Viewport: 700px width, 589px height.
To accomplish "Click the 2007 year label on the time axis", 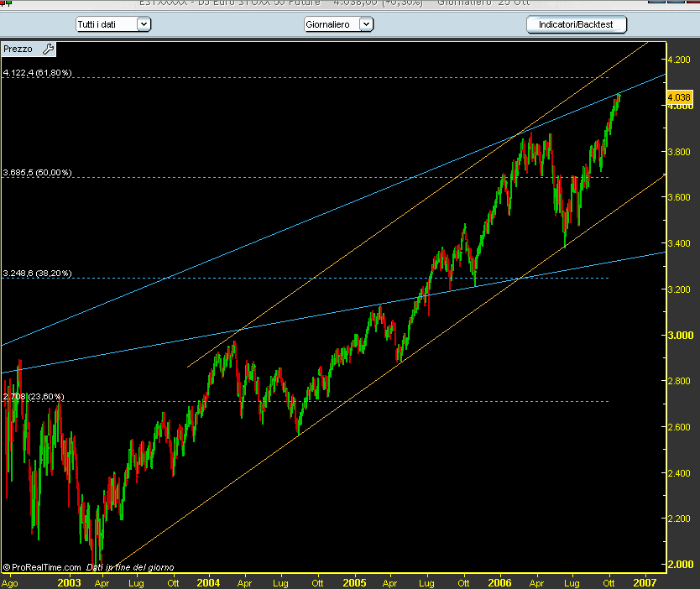I will click(x=645, y=583).
